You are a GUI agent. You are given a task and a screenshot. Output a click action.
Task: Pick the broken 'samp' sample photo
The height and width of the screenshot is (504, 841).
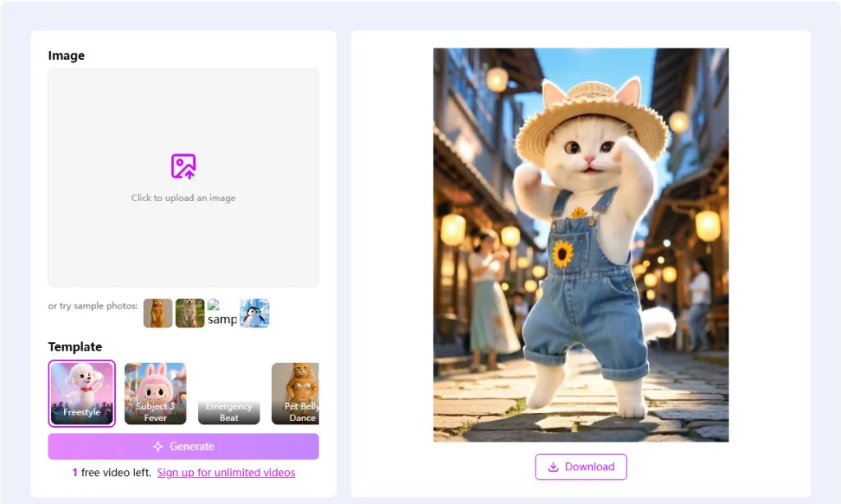point(222,313)
